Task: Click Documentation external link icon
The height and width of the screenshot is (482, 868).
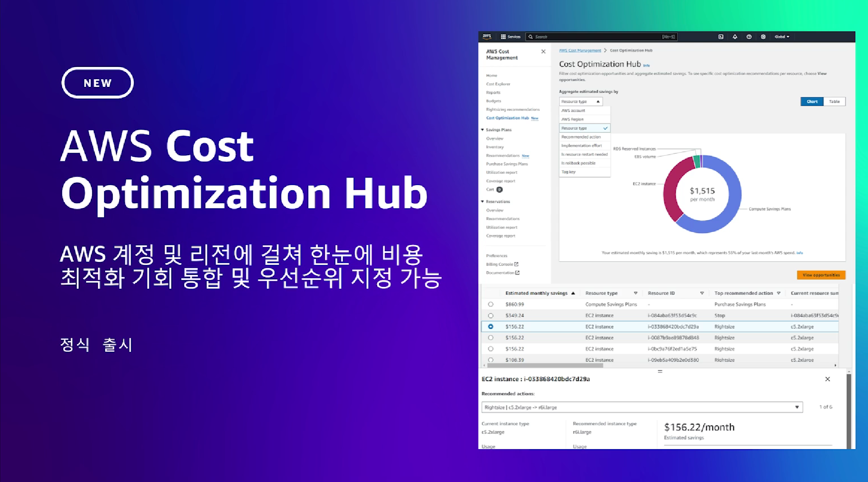Action: (517, 273)
